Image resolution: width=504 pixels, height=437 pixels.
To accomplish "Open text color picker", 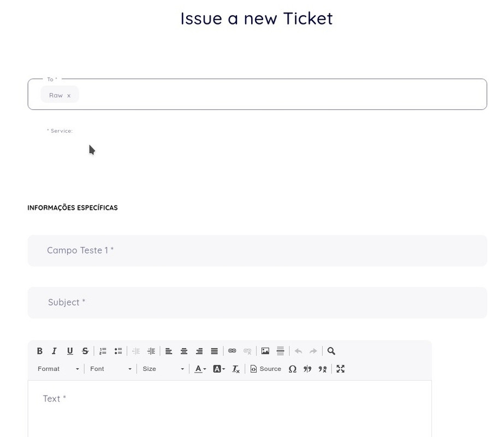I will 200,369.
